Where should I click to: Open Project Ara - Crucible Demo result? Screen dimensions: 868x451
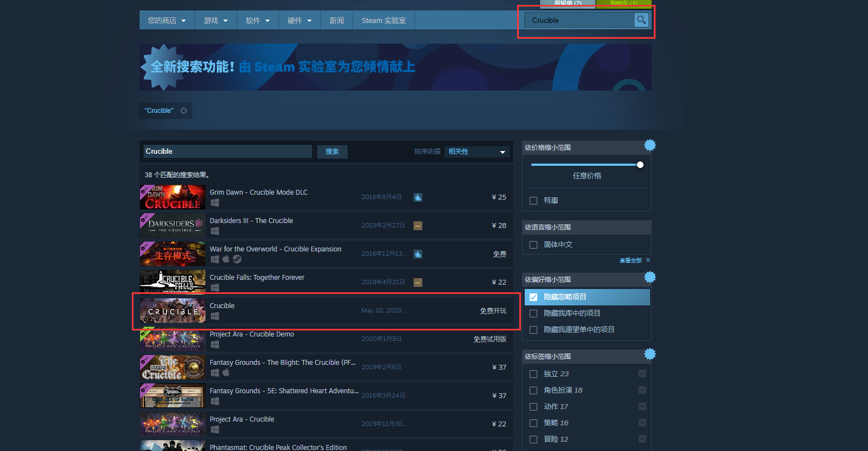(x=326, y=339)
